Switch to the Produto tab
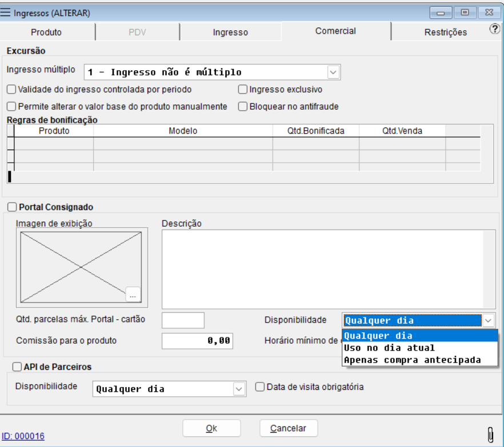 click(x=46, y=33)
